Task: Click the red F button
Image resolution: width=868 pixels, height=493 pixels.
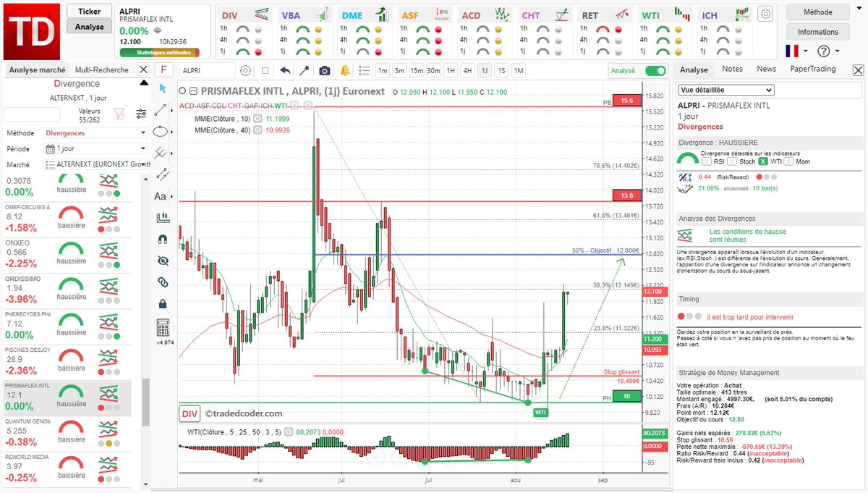Action: (x=164, y=69)
